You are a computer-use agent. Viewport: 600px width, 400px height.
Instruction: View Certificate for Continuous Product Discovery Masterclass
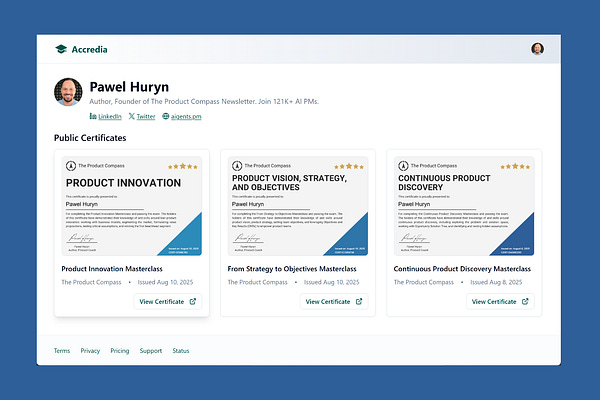pyautogui.click(x=500, y=302)
